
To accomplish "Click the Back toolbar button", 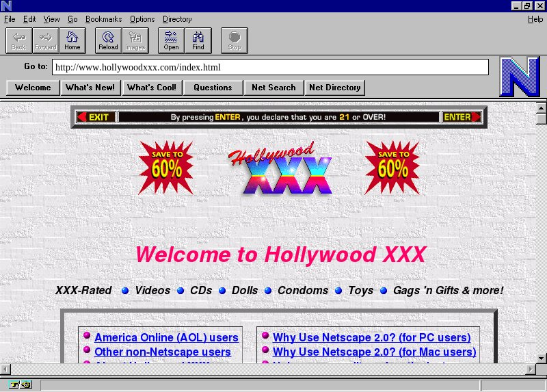I will pyautogui.click(x=18, y=40).
